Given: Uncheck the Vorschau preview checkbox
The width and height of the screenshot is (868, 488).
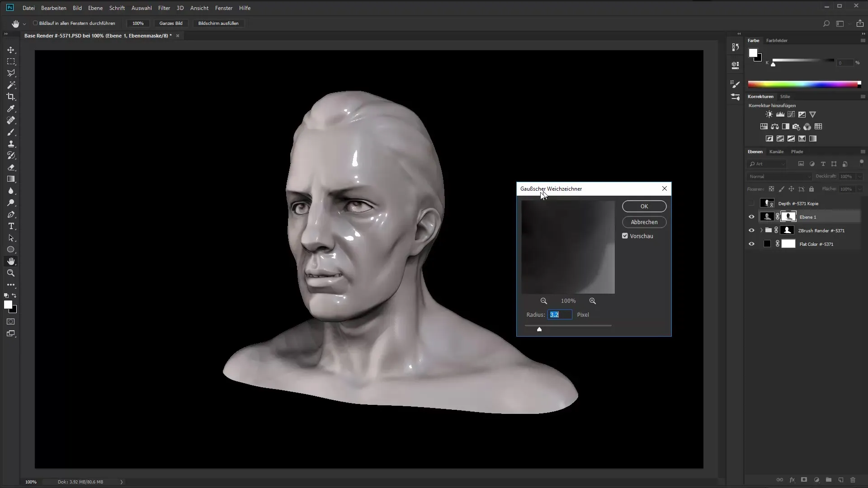Looking at the screenshot, I should tap(625, 236).
